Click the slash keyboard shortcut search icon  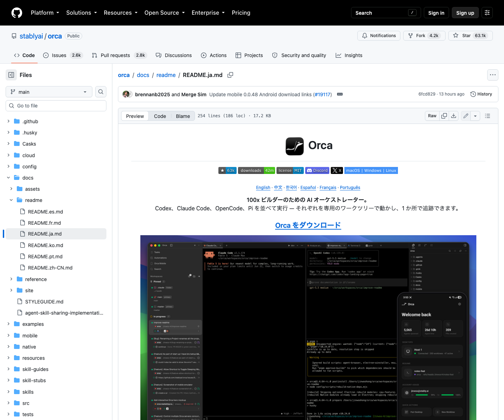[x=412, y=13]
